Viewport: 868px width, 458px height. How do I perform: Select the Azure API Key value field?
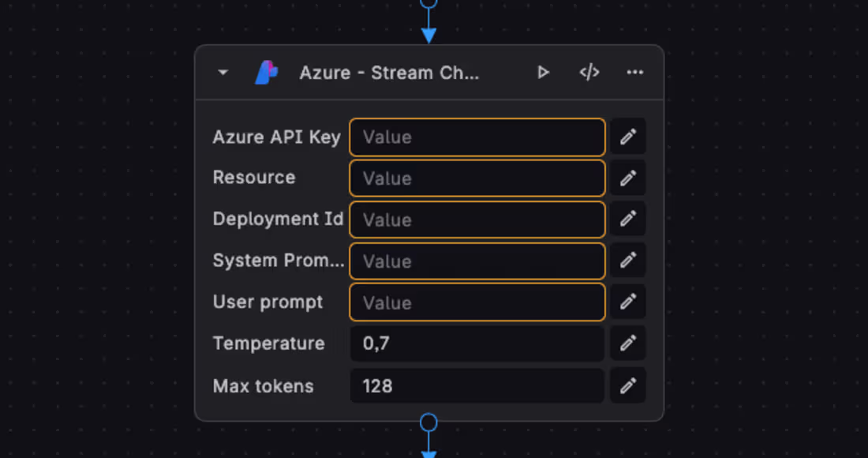coord(477,137)
